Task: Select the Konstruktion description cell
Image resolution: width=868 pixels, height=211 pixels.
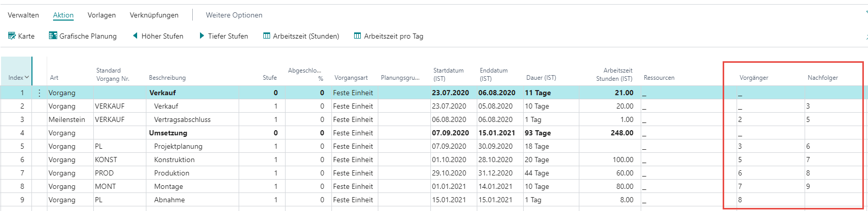Action: [x=174, y=160]
